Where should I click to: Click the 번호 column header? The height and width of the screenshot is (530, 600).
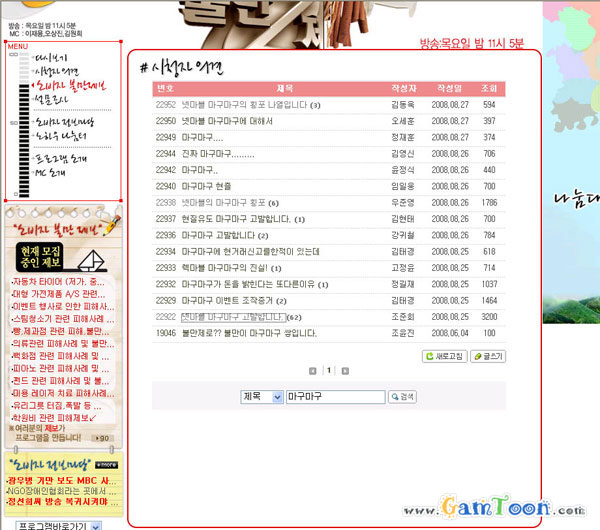(165, 88)
